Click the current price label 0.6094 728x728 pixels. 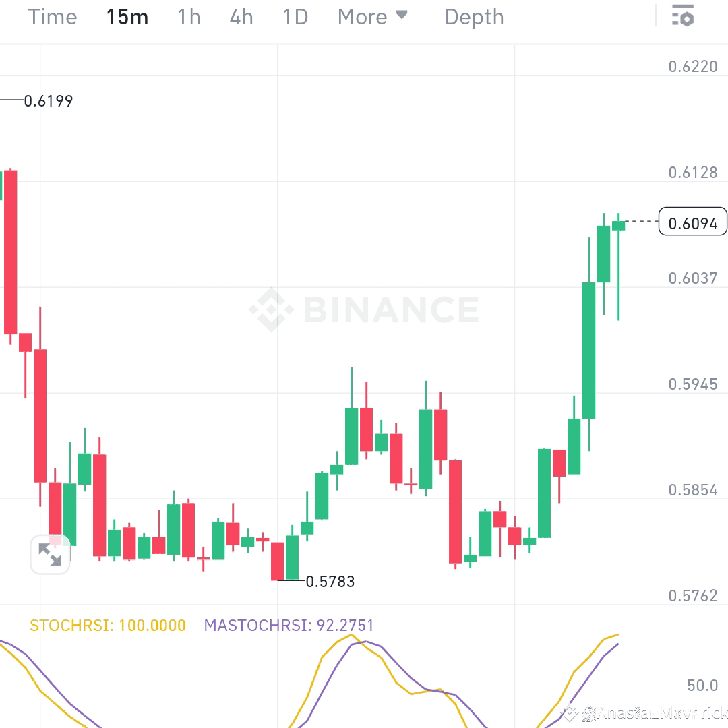(x=692, y=221)
